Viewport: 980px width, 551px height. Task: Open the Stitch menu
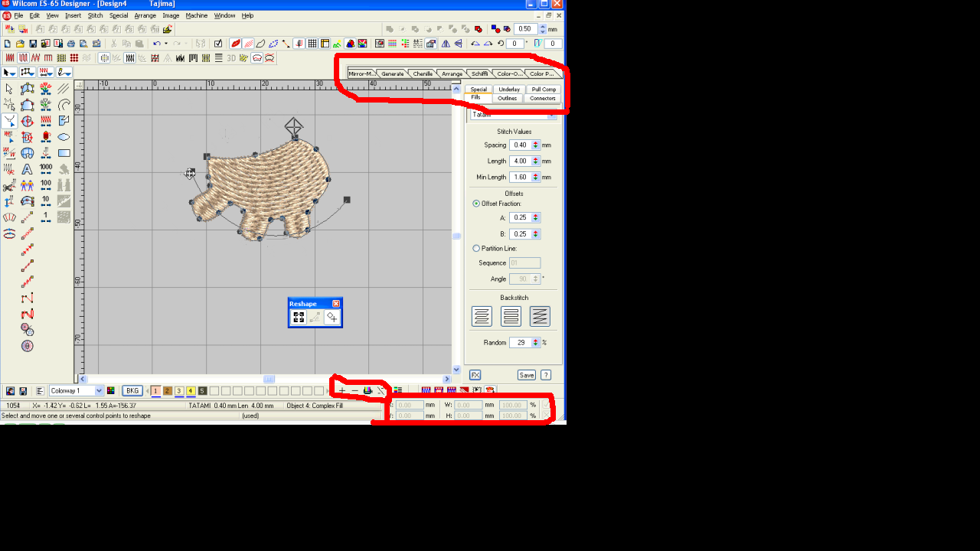[95, 15]
